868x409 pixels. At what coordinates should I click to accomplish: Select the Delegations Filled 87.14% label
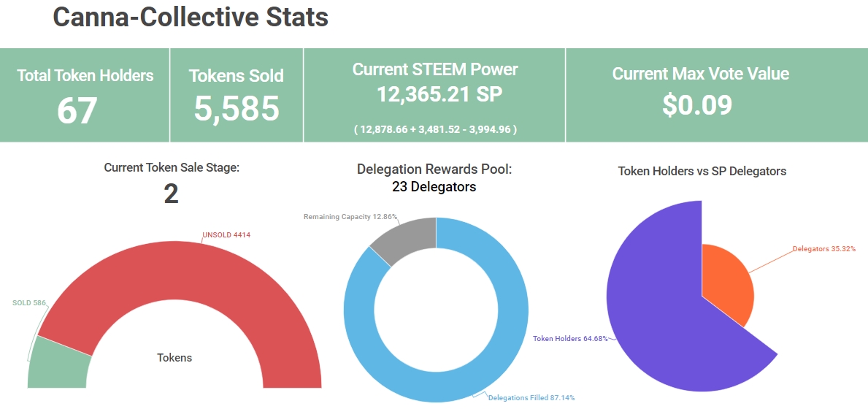[x=531, y=397]
